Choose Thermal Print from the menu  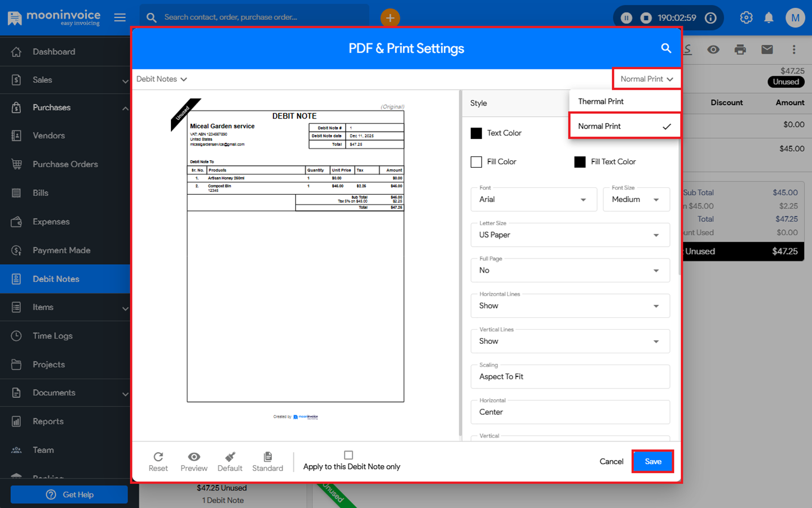pyautogui.click(x=601, y=102)
